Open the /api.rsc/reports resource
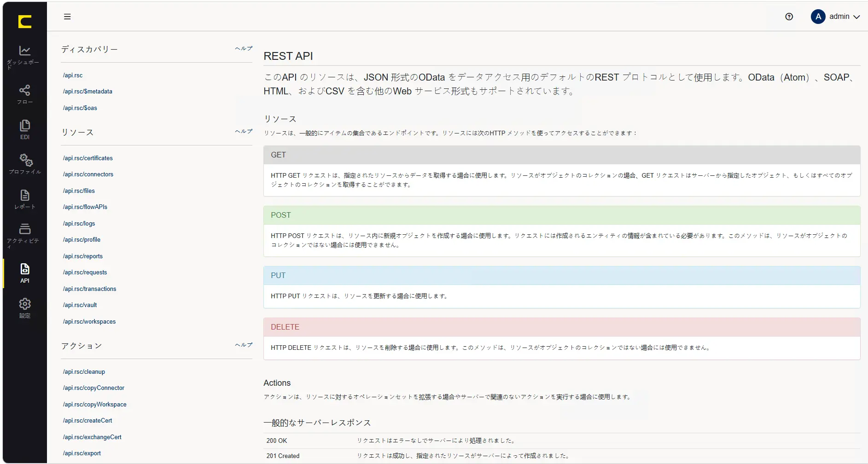868x464 pixels. point(83,256)
